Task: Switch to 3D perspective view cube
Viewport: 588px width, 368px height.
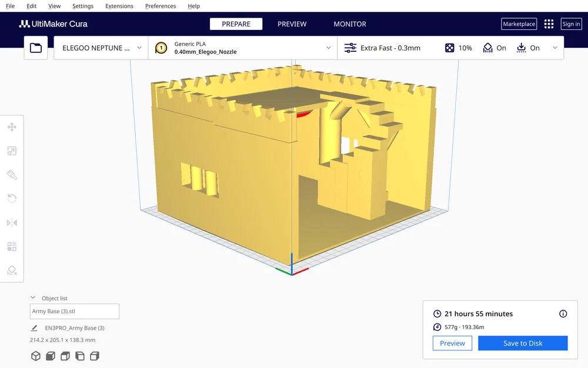Action: pyautogui.click(x=36, y=356)
